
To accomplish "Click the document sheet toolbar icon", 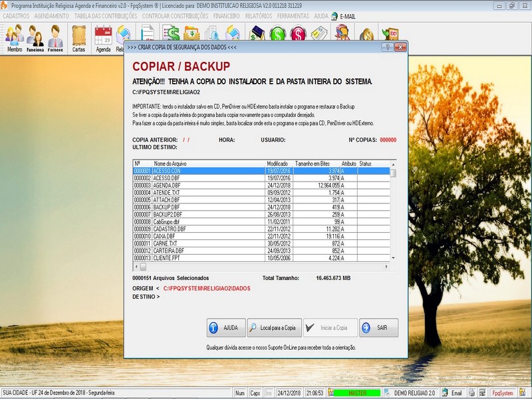I will [x=147, y=33].
